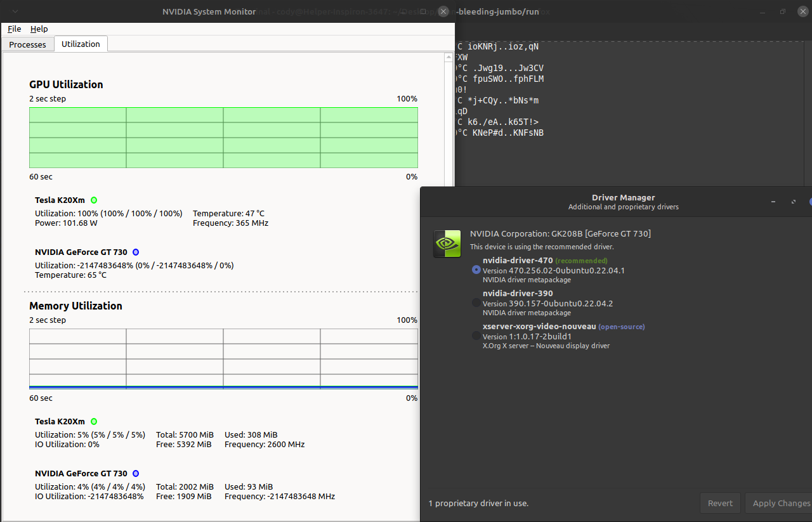Click the "GPU Utilization" heading
The height and width of the screenshot is (522, 812).
click(x=66, y=84)
